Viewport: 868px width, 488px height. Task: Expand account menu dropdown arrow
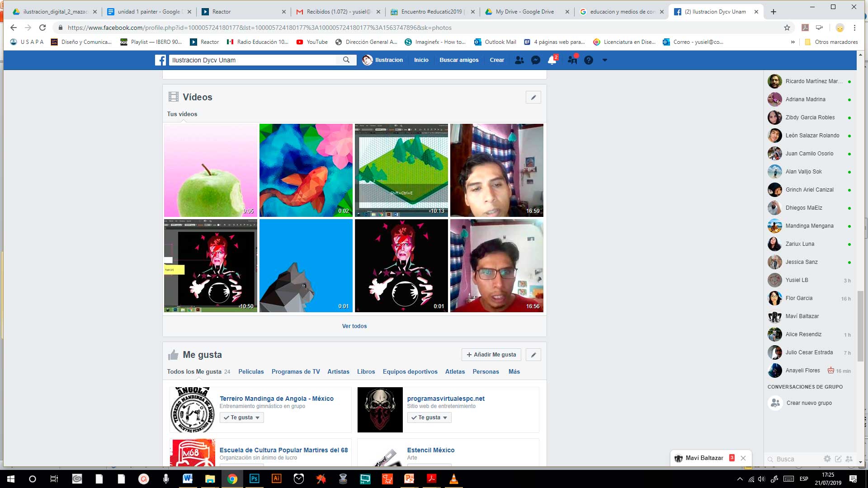(605, 60)
